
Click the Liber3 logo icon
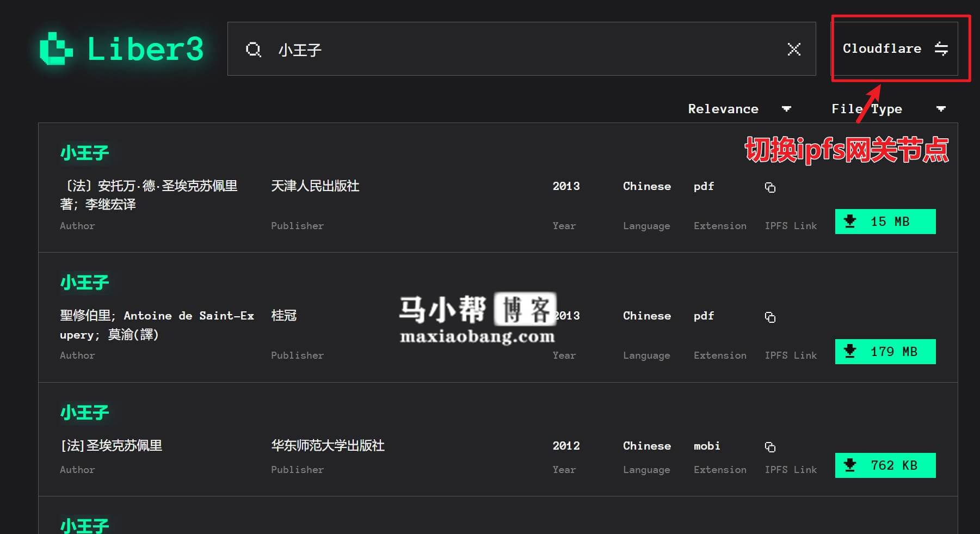56,49
